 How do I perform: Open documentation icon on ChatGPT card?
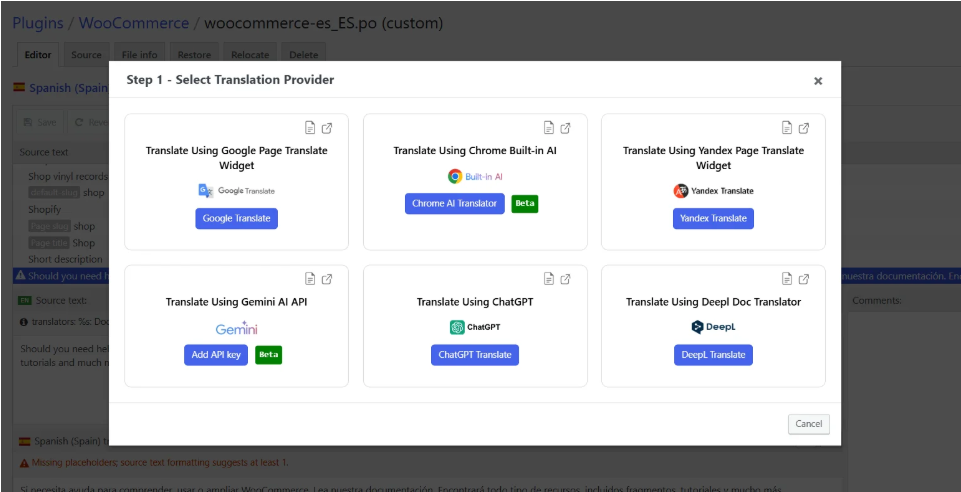tap(549, 279)
